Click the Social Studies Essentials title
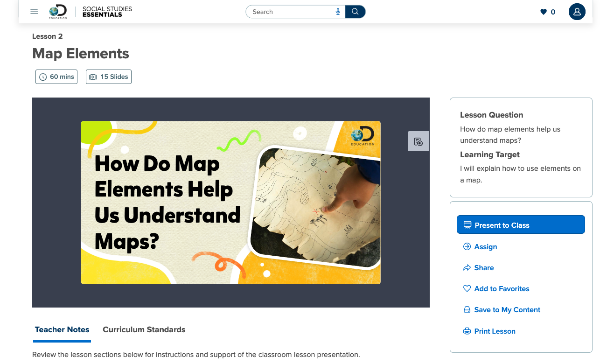600x364 pixels. (107, 12)
